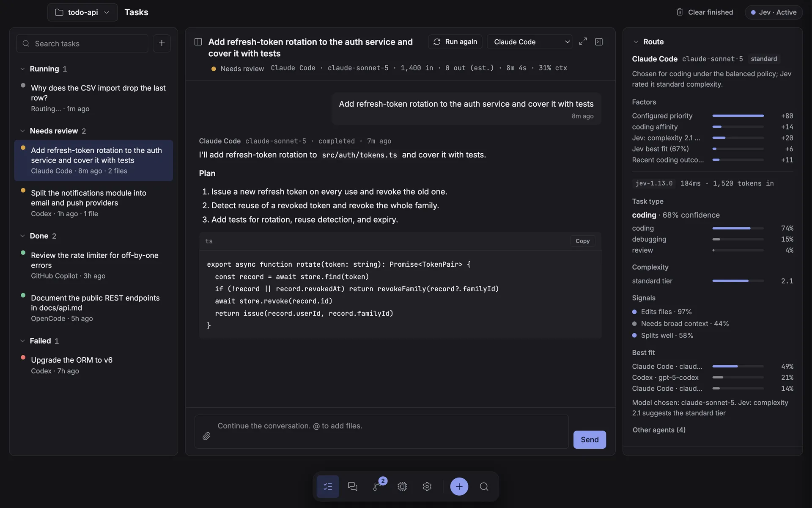Screen dimensions: 812x508
Task: Open the agents chip icon in dock
Action: click(x=402, y=486)
